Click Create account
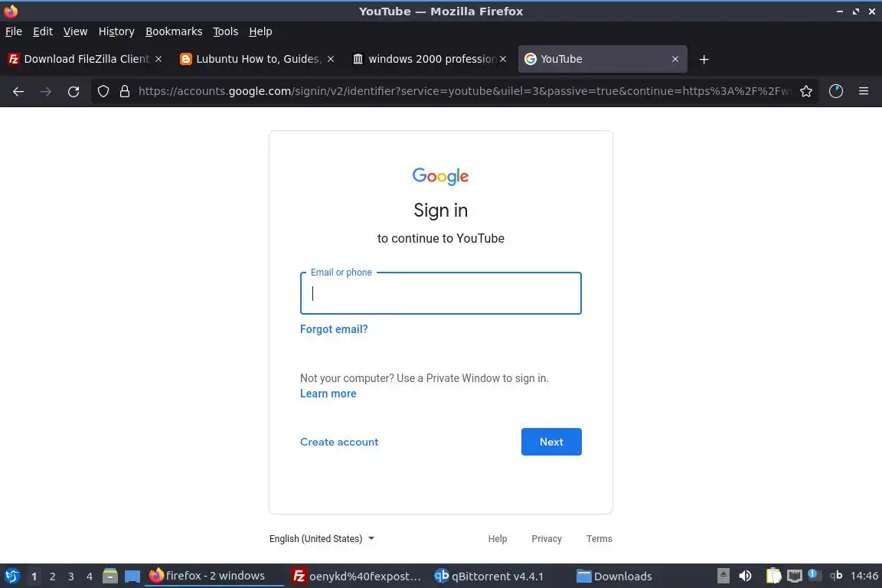Screen dimensions: 882x588 coord(339,442)
